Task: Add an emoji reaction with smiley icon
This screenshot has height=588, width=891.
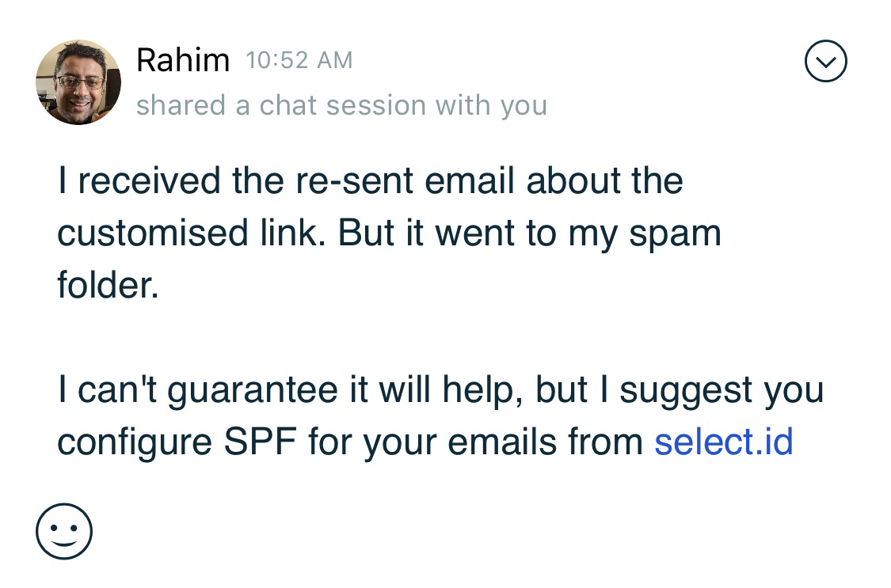Action: click(x=64, y=531)
